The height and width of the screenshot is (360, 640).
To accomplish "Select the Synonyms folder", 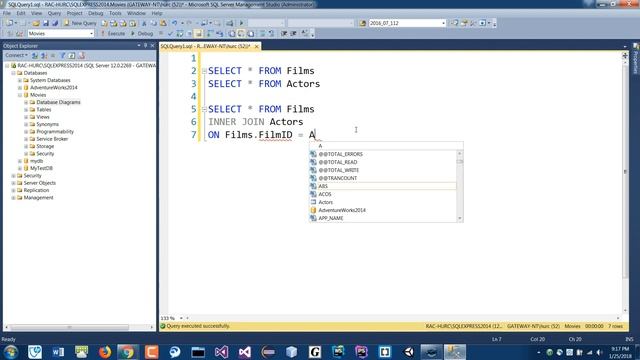I will [x=47, y=124].
